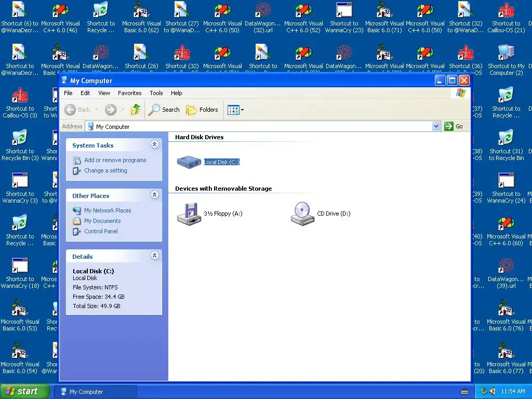This screenshot has width=532, height=399.
Task: Open the Tools menu
Action: 156,93
